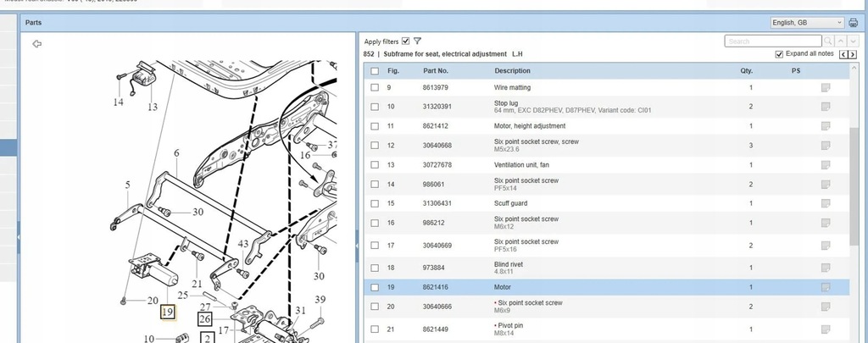Open the note icon for Motor row
The width and height of the screenshot is (868, 343).
[x=825, y=287]
